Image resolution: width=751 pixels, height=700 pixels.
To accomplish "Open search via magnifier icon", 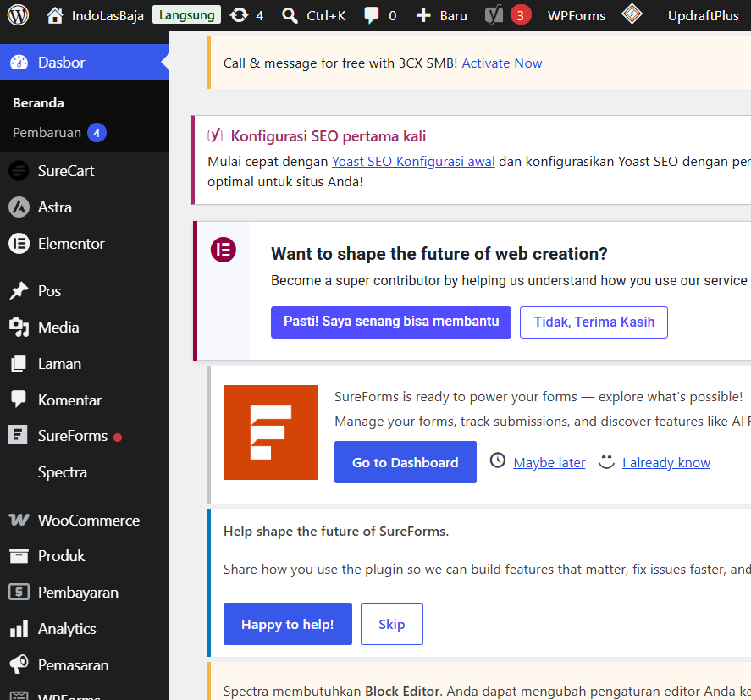I will tap(290, 16).
